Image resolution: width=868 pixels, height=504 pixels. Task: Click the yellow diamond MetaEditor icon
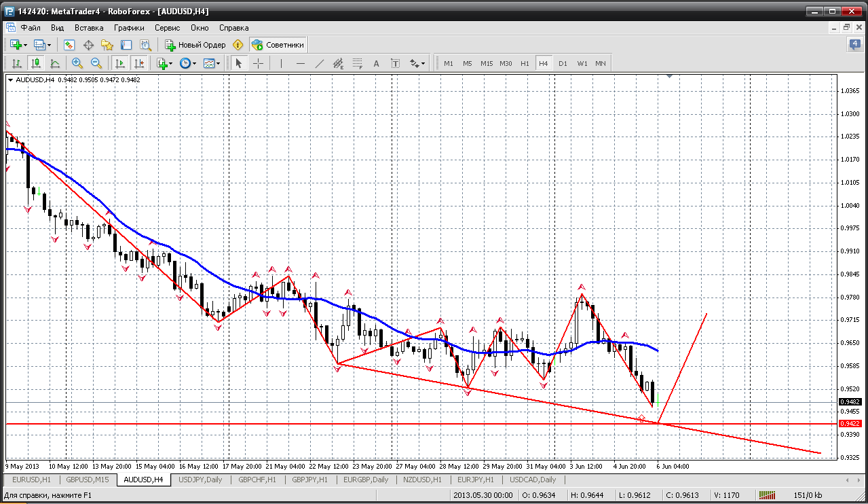pos(238,45)
